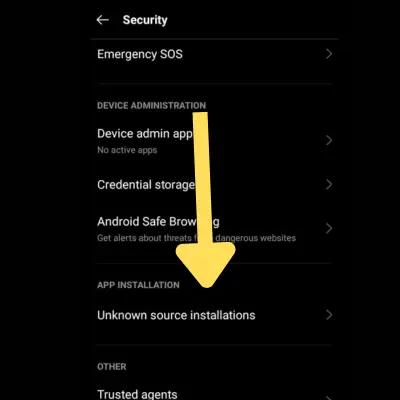Click the chevron next to Unknown source installations

click(x=329, y=315)
